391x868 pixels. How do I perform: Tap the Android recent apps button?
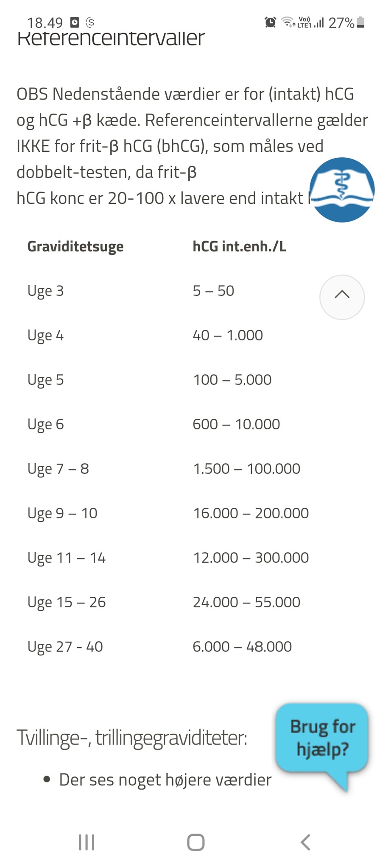point(87,842)
